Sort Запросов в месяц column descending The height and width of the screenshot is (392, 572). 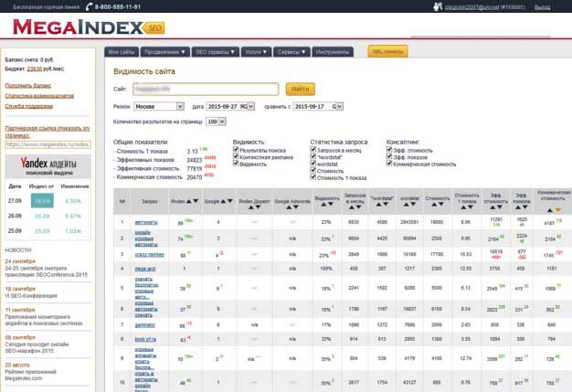coord(358,207)
